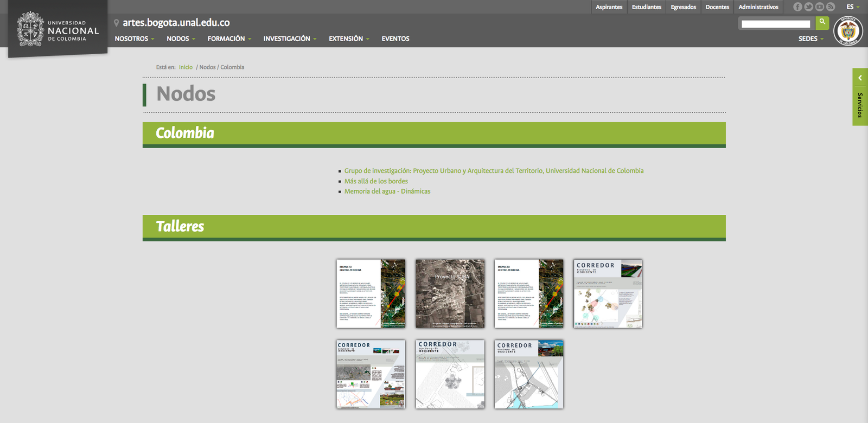The height and width of the screenshot is (423, 868).
Task: Open the Más allá de los bordes link
Action: 376,181
